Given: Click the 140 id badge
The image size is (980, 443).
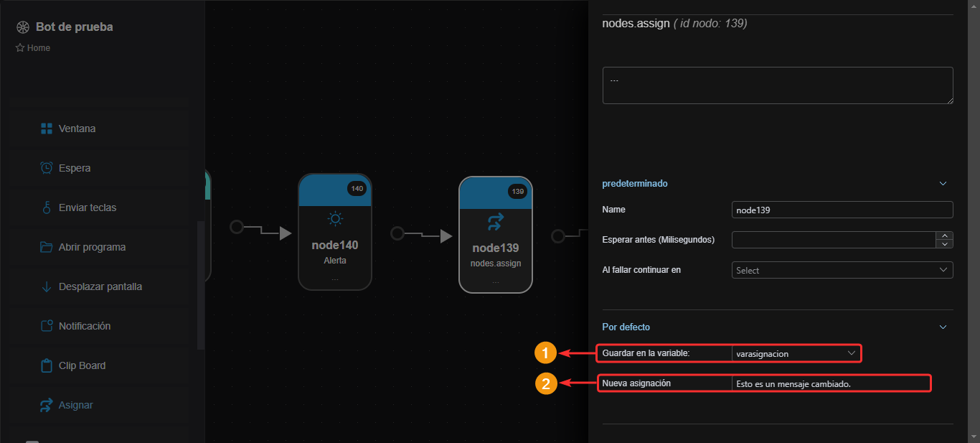Looking at the screenshot, I should coord(357,189).
